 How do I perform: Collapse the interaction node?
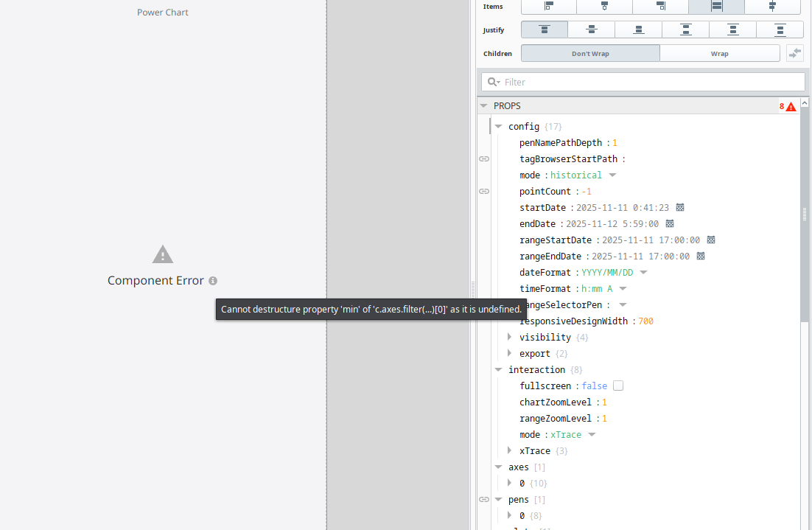[x=498, y=369]
